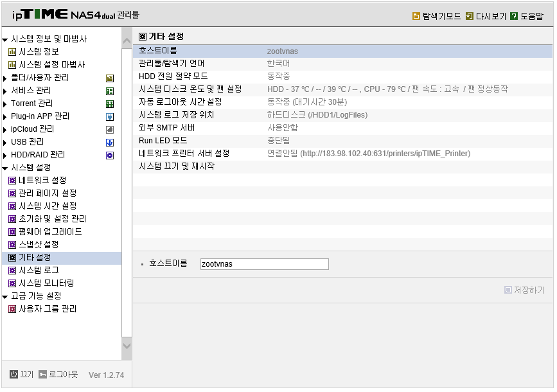The width and height of the screenshot is (557, 392).
Task: Click the 저장하기 save button
Action: click(x=524, y=290)
